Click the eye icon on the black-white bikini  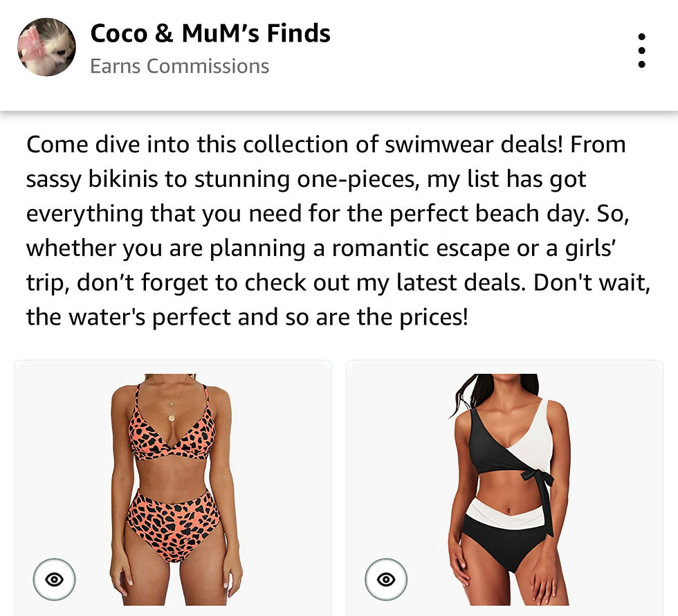(386, 579)
